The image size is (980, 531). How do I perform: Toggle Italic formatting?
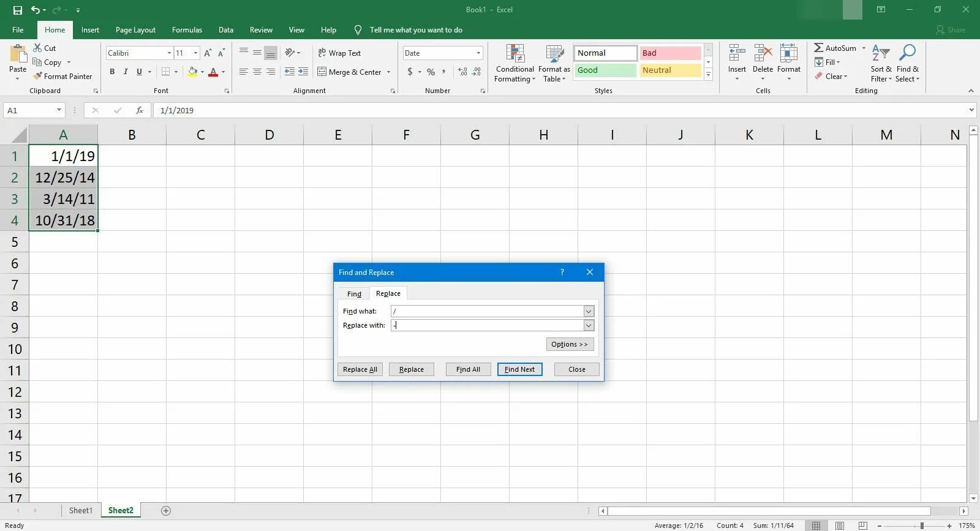[x=126, y=72]
